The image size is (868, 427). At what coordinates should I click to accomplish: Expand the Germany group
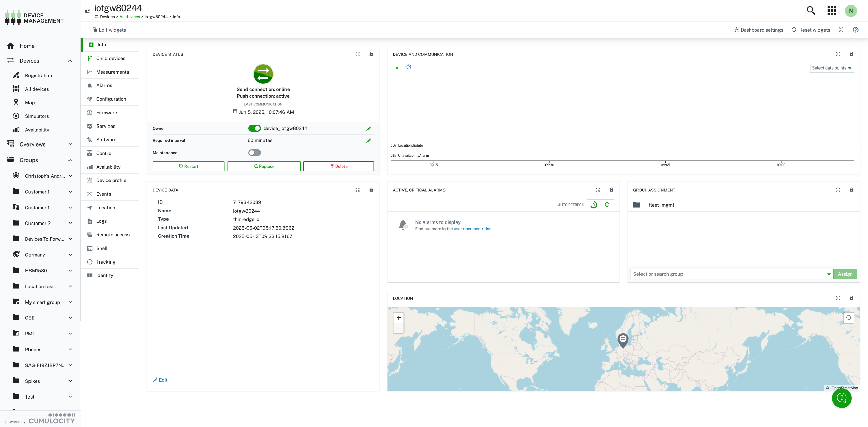point(70,255)
